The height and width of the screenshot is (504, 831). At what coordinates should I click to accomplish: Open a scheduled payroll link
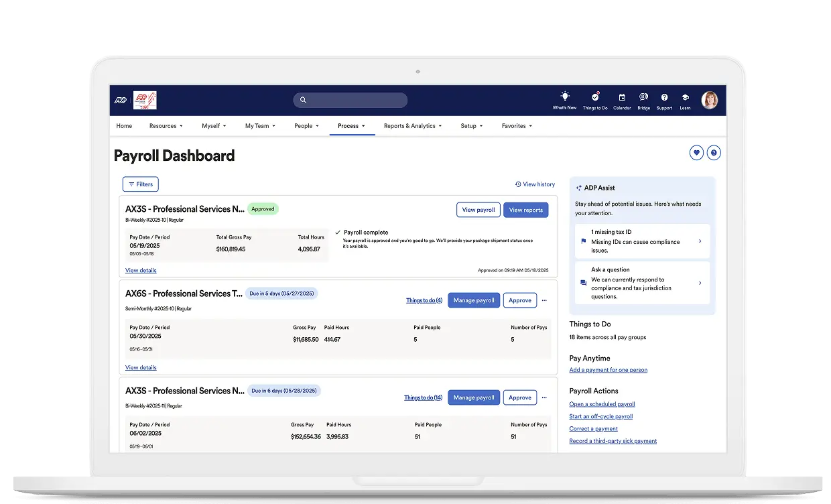[602, 403]
